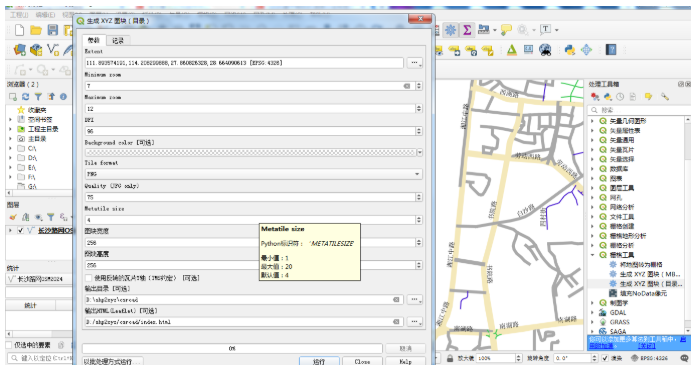The height and width of the screenshot is (370, 694).
Task: Click the history clock icon in the processing toolbox
Action: (620, 96)
